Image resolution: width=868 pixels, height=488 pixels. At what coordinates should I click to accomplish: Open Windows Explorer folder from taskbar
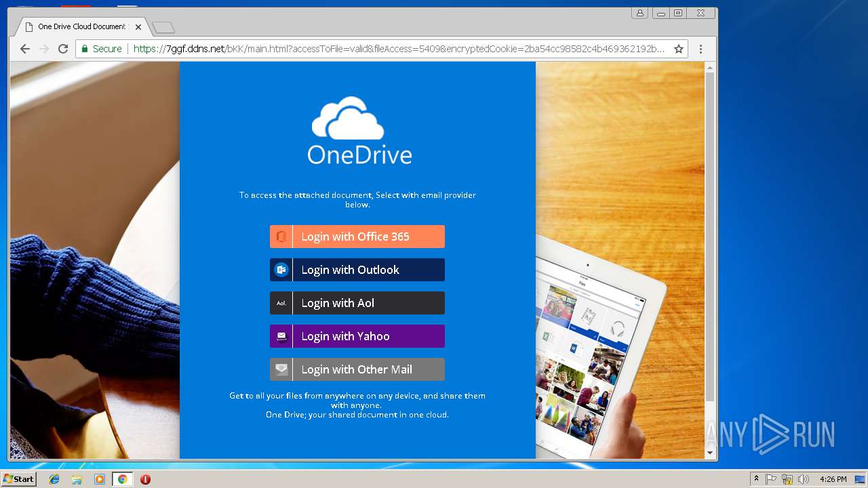pos(77,479)
